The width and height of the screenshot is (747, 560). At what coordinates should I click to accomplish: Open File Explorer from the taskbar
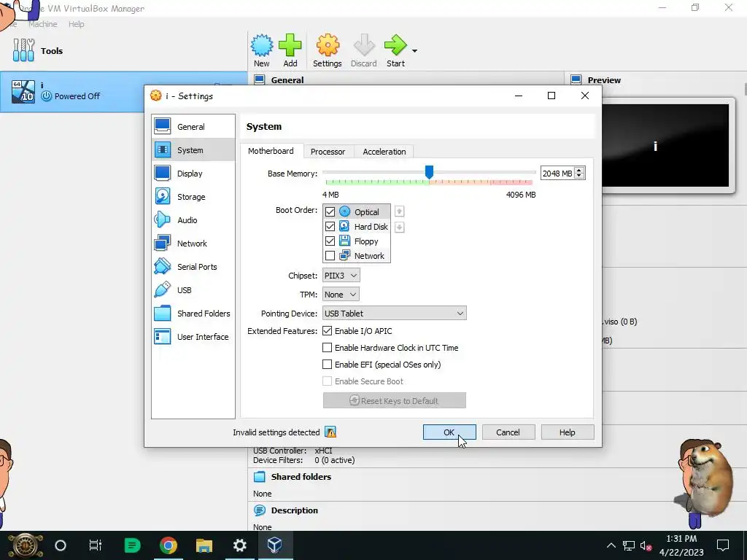click(x=204, y=545)
